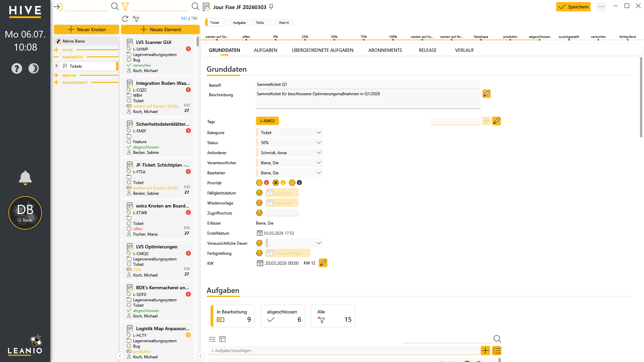Click the orange filter funnel icon
The height and width of the screenshot is (362, 644).
point(125,6)
